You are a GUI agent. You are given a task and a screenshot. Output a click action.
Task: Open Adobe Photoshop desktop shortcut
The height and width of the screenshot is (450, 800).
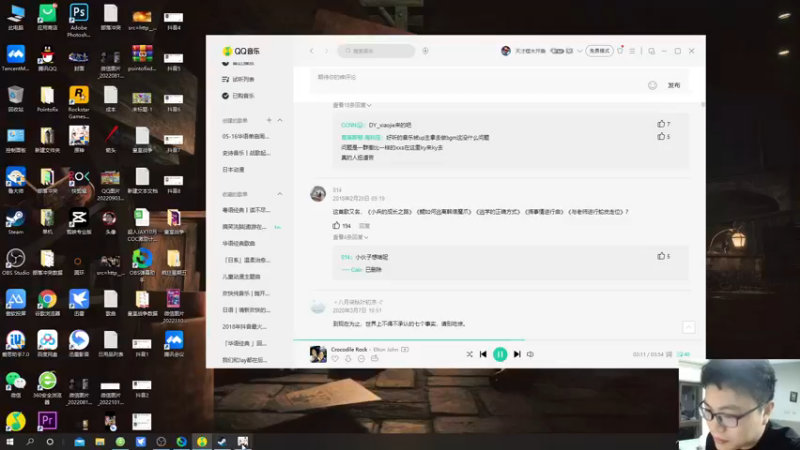click(x=79, y=20)
